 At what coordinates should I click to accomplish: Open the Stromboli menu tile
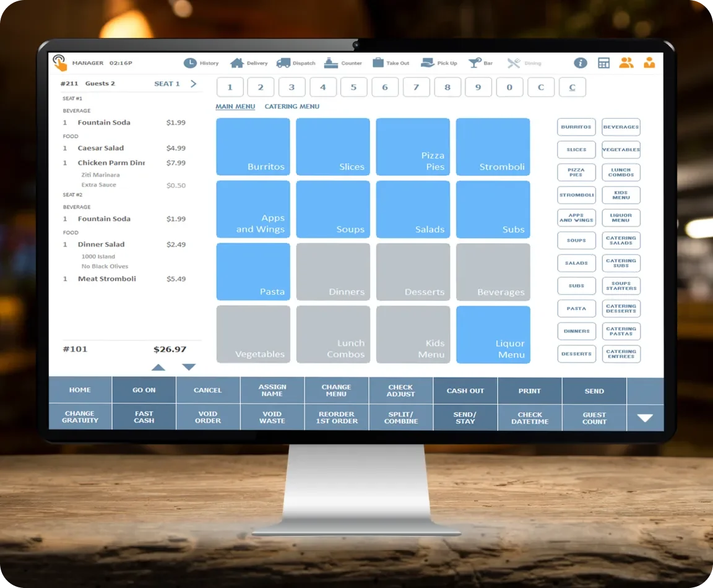(493, 147)
